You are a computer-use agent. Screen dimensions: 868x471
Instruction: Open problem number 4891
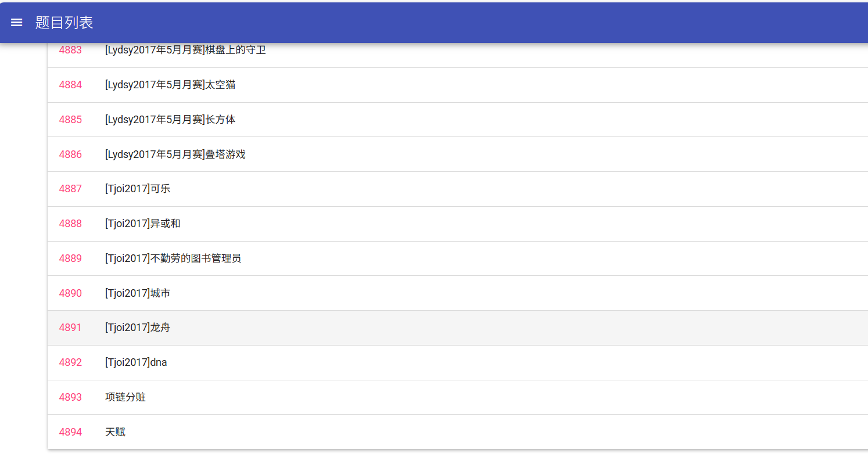click(x=70, y=328)
